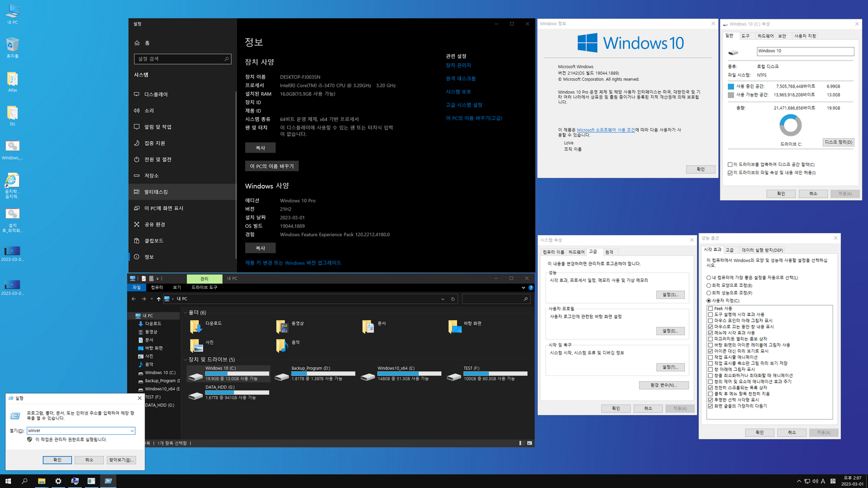Open 다운로드 folder in 내 PC

click(x=207, y=326)
